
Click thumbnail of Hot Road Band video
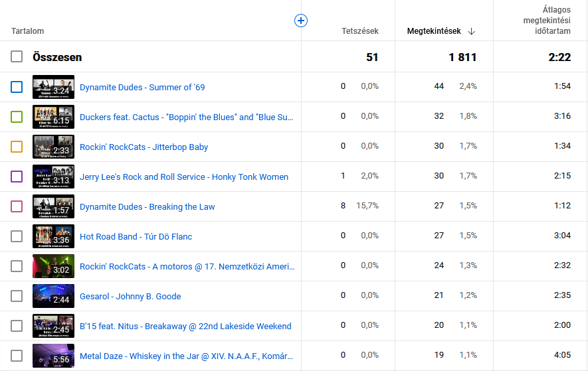pyautogui.click(x=53, y=236)
